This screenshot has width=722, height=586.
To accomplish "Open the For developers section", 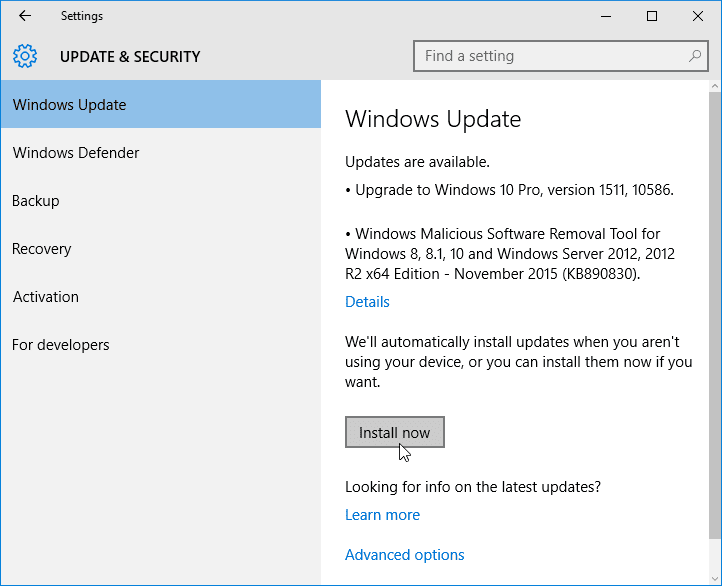I will click(x=161, y=345).
